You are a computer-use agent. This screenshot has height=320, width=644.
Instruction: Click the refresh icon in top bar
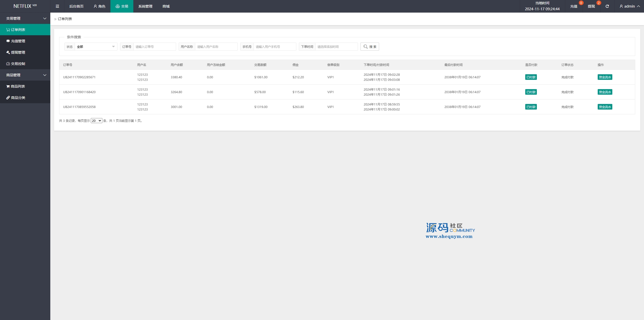click(607, 6)
